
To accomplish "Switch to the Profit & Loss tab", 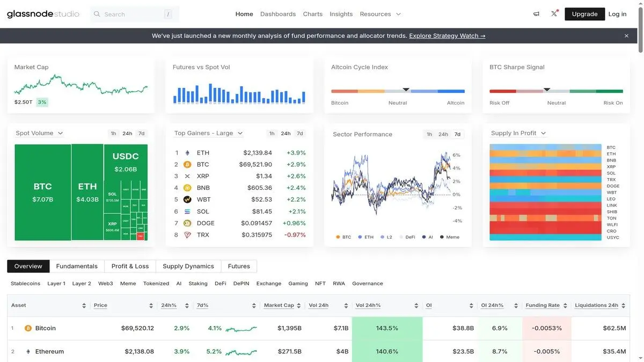I will 130,266.
